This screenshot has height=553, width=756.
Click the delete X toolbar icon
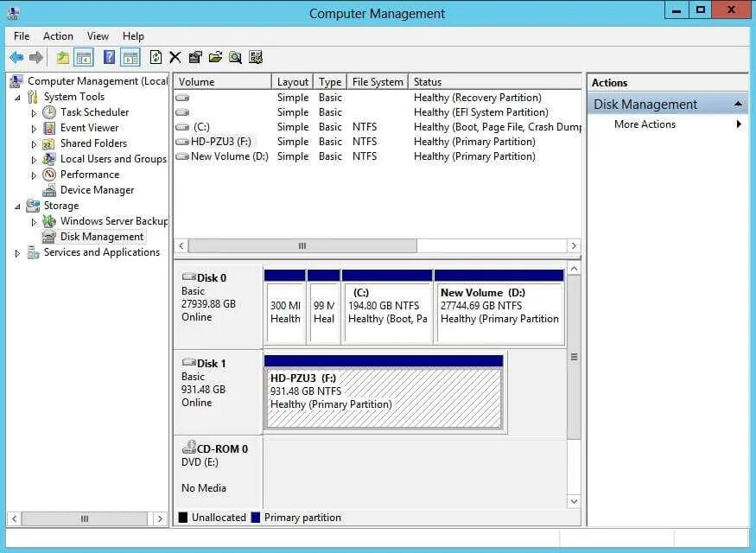(175, 57)
